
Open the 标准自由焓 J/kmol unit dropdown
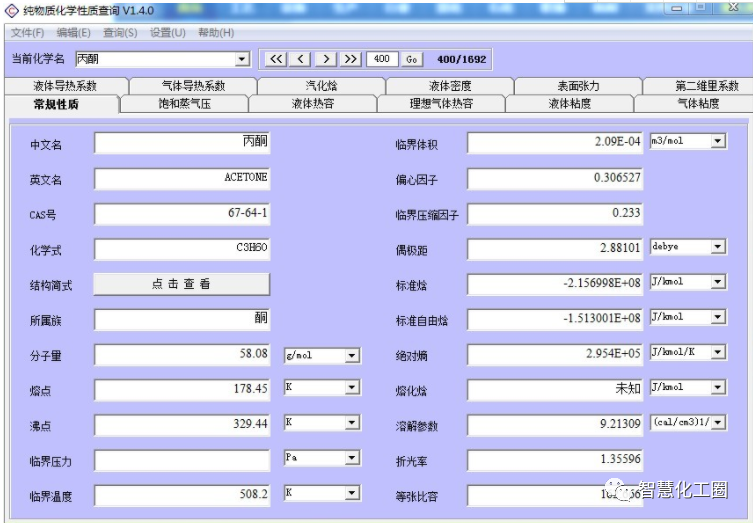tap(717, 316)
